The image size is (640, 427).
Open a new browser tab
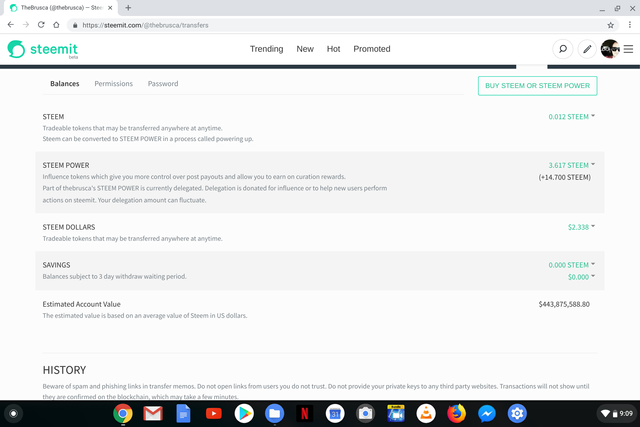pos(128,8)
